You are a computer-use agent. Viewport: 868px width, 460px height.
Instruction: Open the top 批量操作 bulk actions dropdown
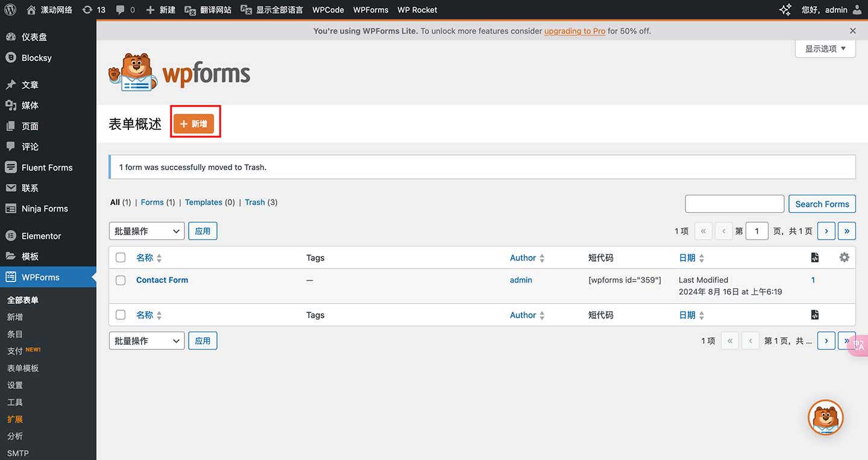(x=146, y=231)
